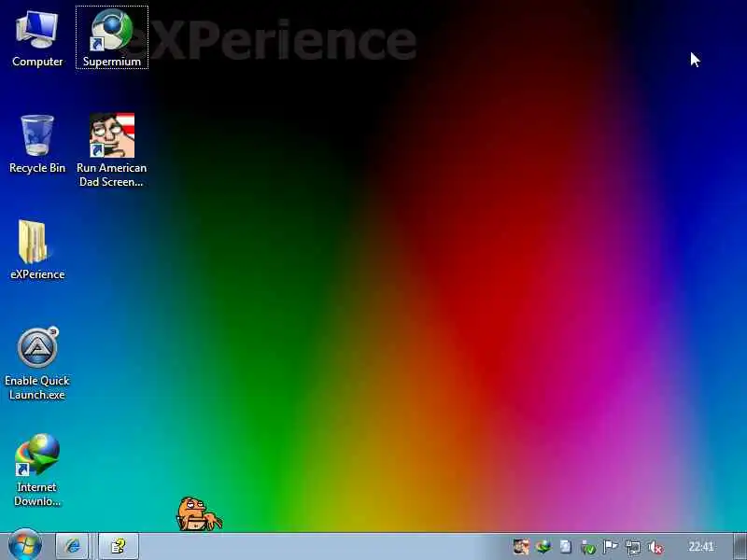747x560 pixels.
Task: Open the Start menu orb
Action: click(25, 546)
